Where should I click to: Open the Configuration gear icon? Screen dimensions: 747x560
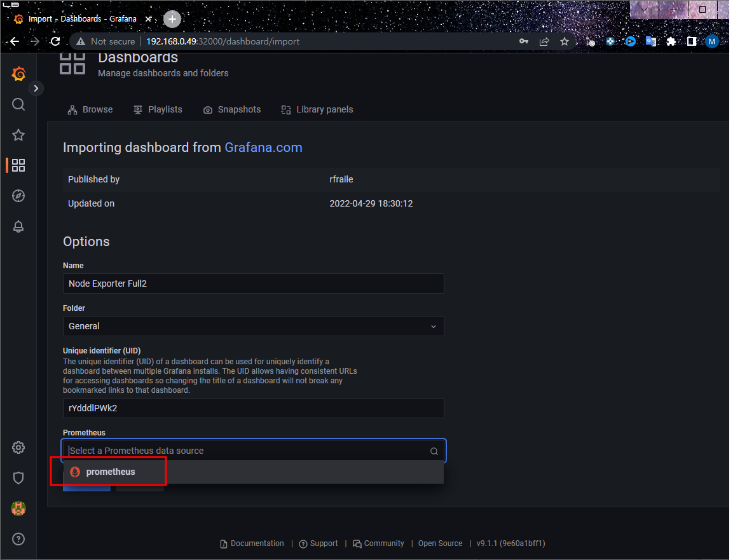pos(18,447)
